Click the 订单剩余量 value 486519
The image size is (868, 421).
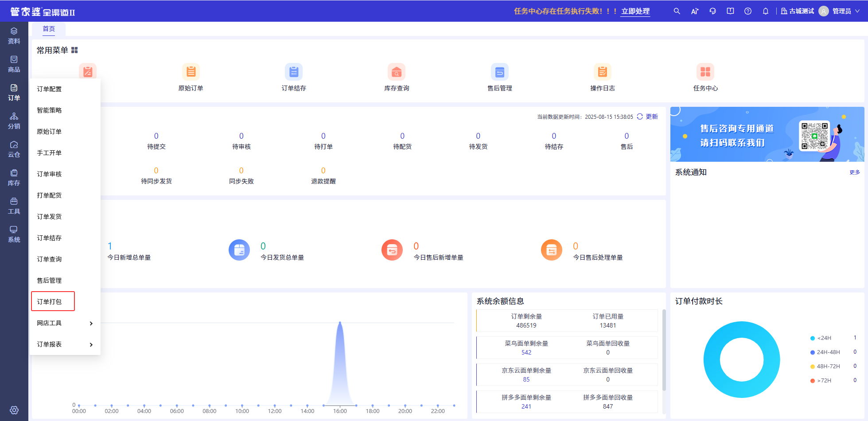click(526, 326)
